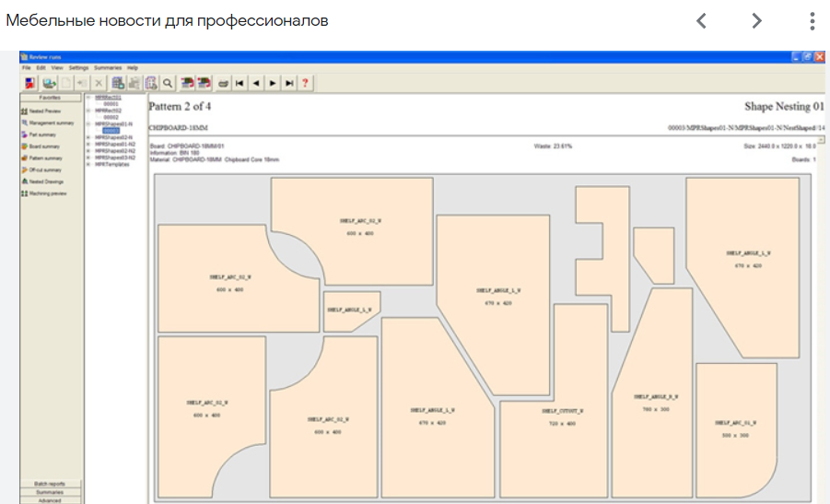
Task: Click the second red-green machine icon
Action: pos(204,83)
